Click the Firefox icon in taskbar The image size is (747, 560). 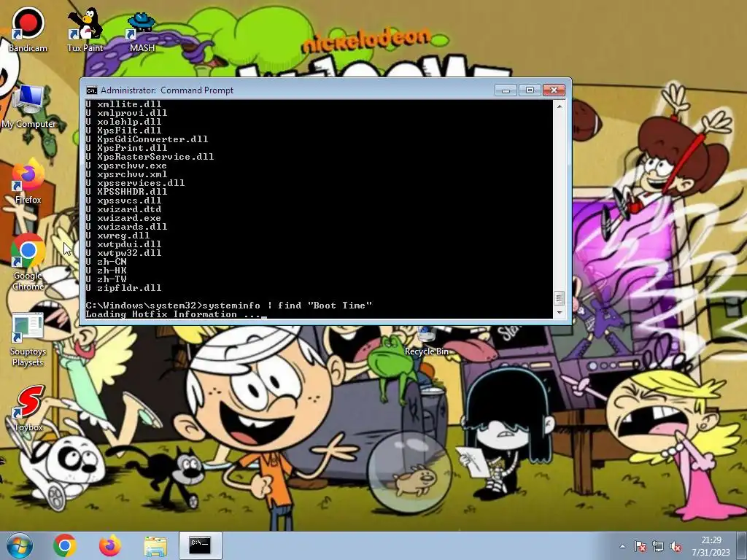(x=109, y=545)
